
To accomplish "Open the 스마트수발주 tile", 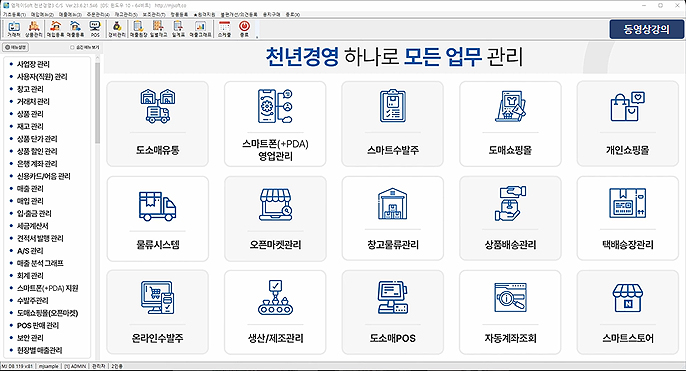I will click(392, 124).
